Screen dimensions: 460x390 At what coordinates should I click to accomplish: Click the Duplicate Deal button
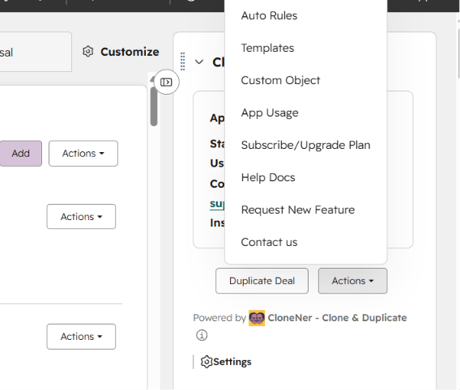262,281
